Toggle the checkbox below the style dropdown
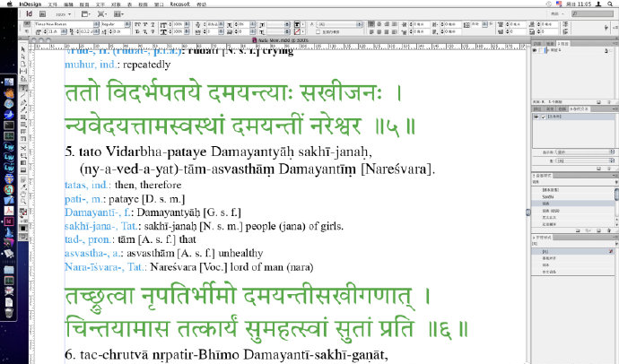The width and height of the screenshot is (619, 364). (317, 32)
